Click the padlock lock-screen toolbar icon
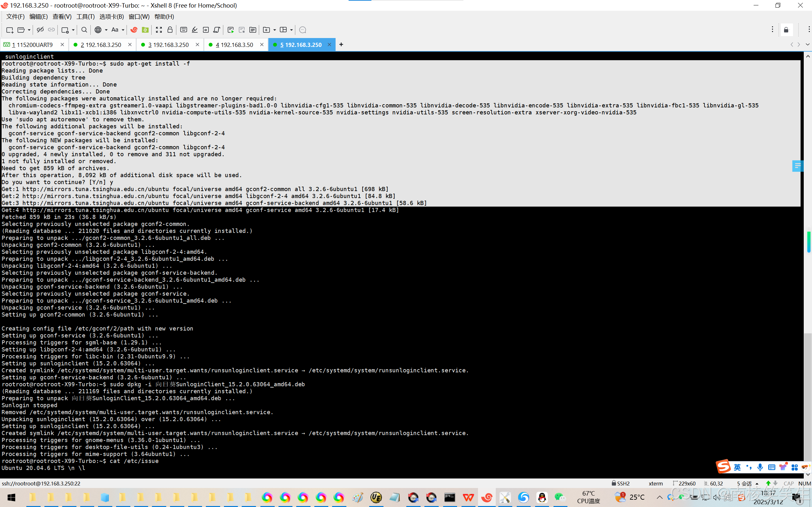 (170, 30)
